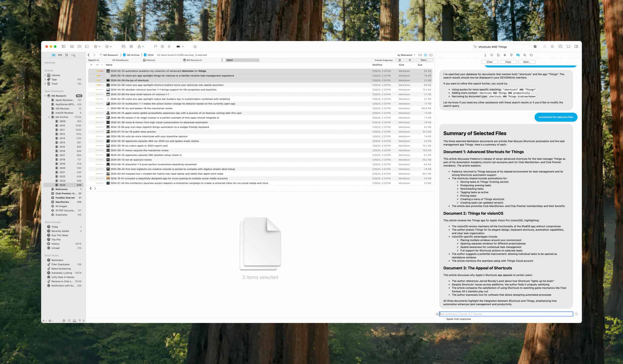Toggle the right inspector panel icon
This screenshot has width=623, height=364.
pos(576,46)
